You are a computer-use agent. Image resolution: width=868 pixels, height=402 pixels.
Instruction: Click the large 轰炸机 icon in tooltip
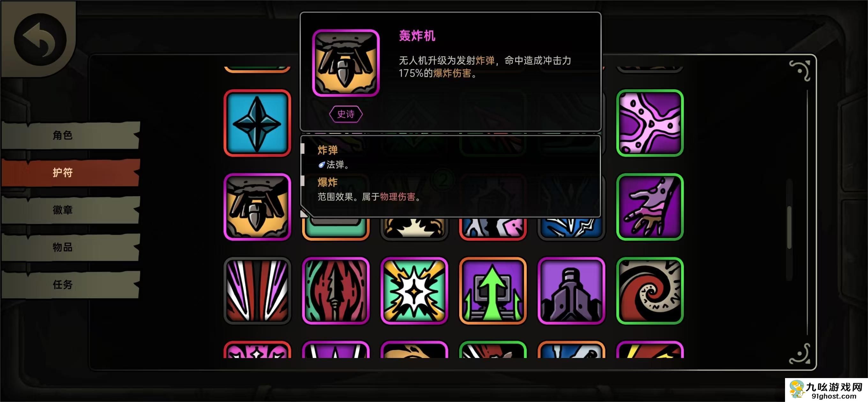coord(346,63)
